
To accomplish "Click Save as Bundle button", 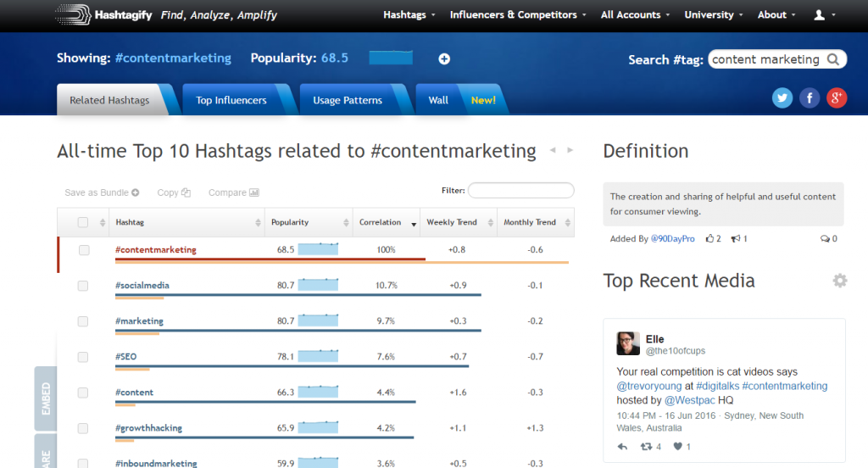I will [x=102, y=192].
